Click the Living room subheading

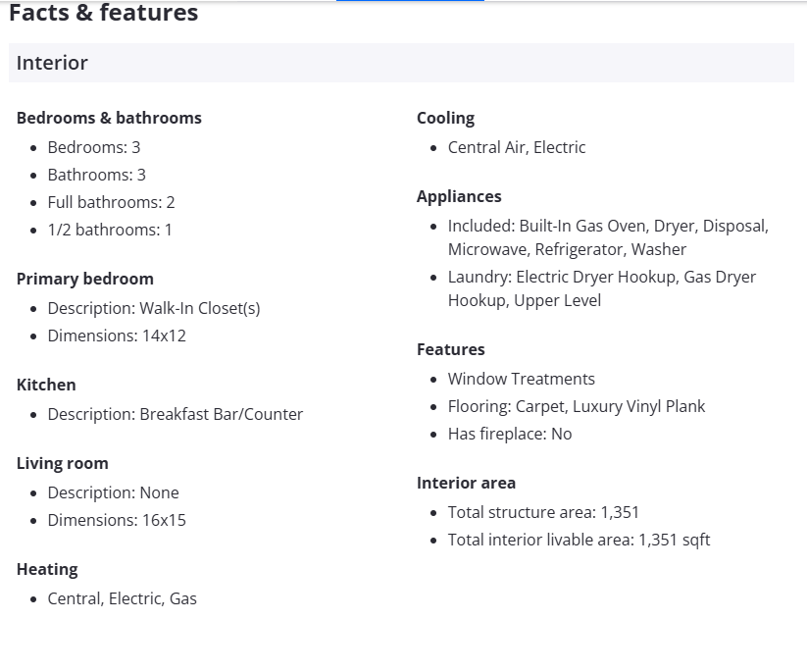63,463
